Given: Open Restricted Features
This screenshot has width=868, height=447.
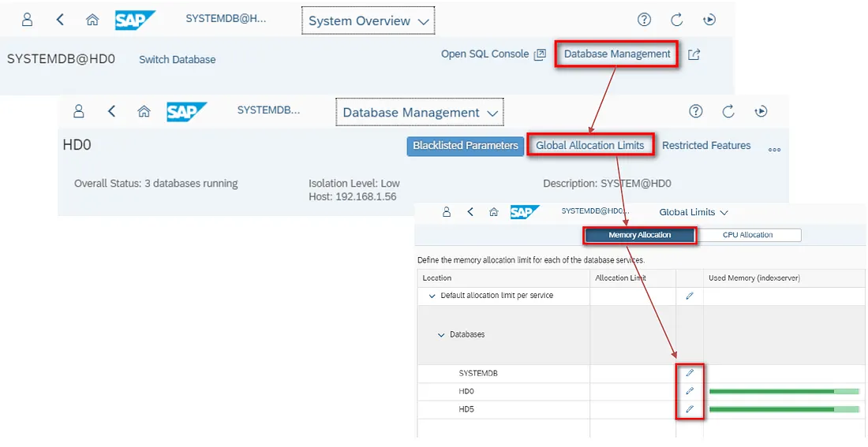Looking at the screenshot, I should 706,146.
